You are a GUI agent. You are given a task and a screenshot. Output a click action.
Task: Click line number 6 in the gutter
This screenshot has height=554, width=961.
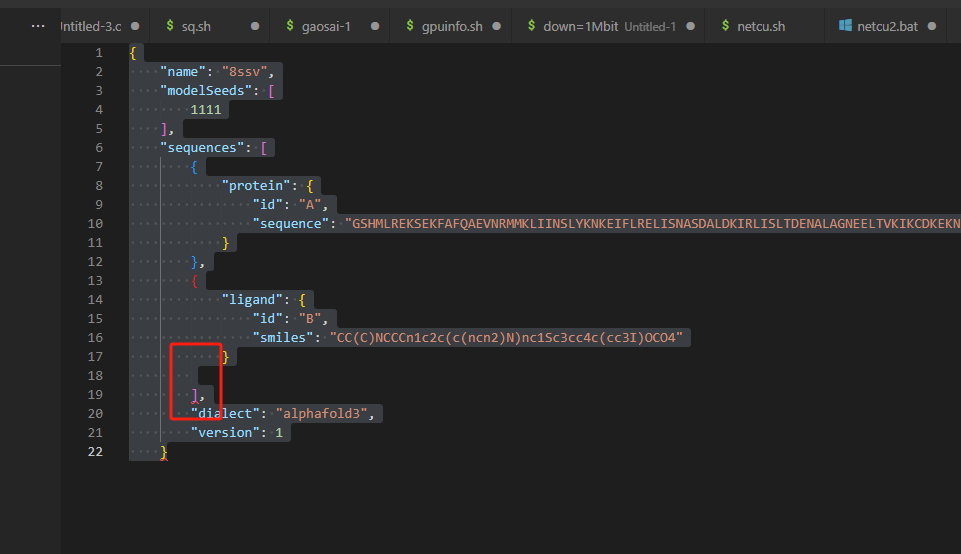tap(99, 148)
